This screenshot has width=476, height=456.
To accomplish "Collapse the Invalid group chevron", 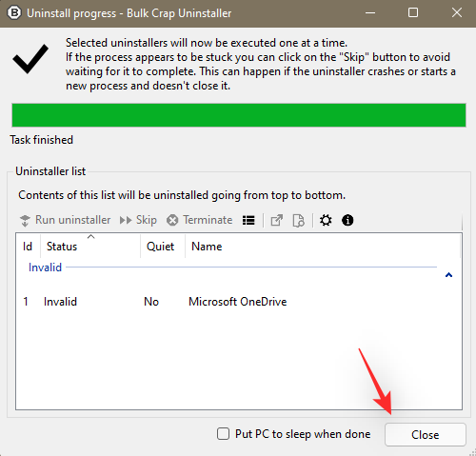I will 448,275.
